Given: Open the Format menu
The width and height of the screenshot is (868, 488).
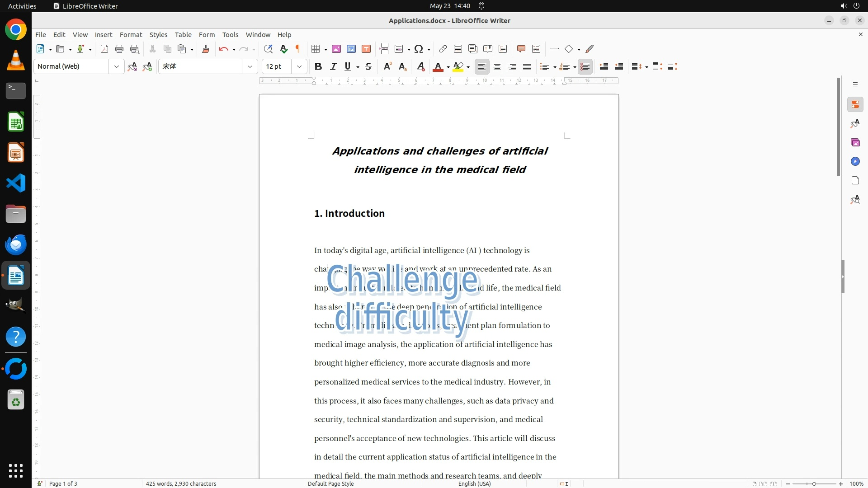Looking at the screenshot, I should (131, 35).
